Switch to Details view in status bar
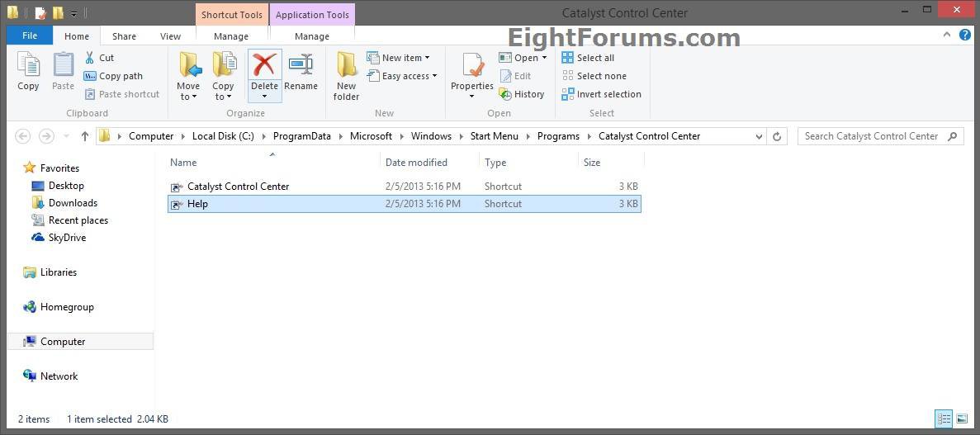Screen dimensions: 980x435 944,418
